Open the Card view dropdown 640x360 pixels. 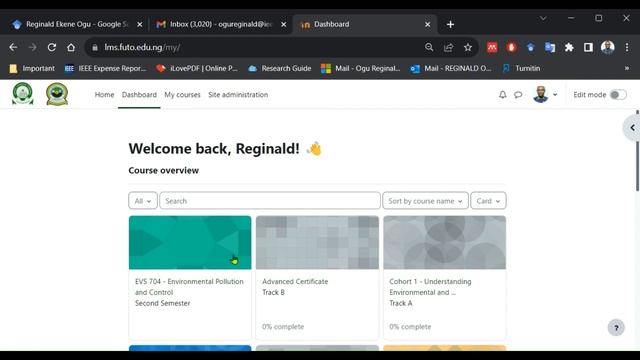click(x=488, y=201)
